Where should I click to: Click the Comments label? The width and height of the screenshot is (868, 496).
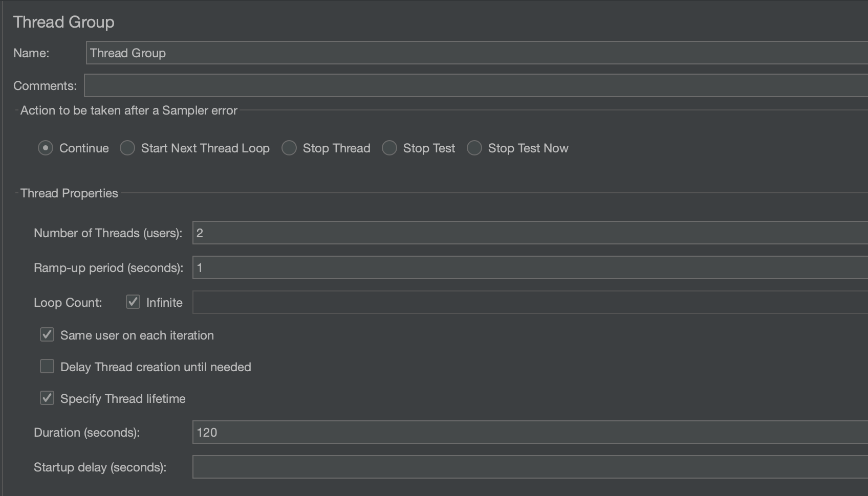[x=45, y=86]
